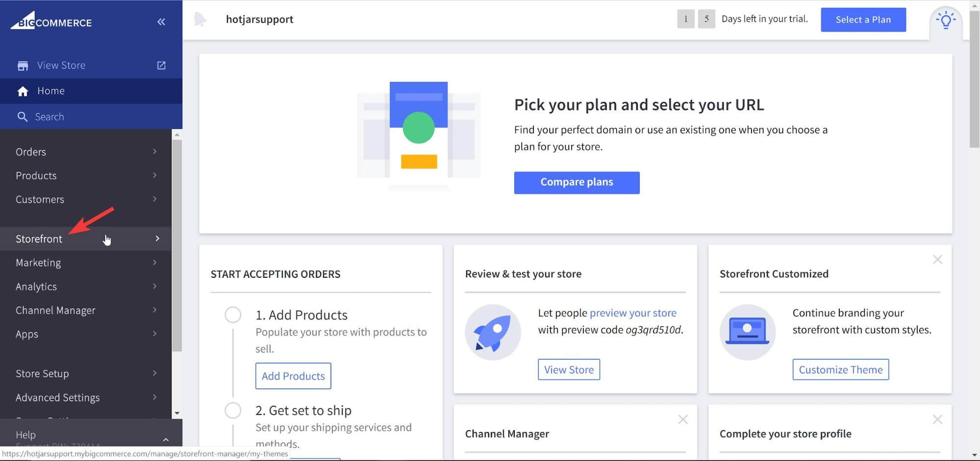Click sidebar scrollbar thumb
980x461 pixels.
[177, 246]
